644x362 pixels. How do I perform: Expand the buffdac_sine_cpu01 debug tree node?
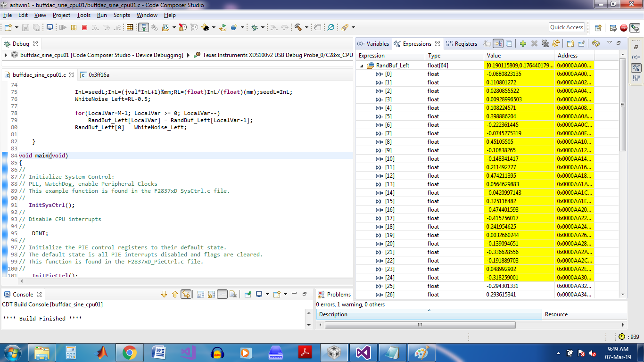tap(6, 55)
